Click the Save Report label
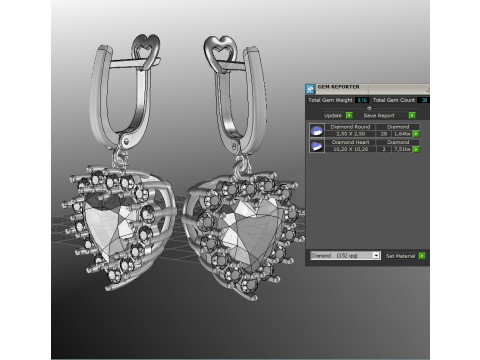 pyautogui.click(x=379, y=116)
